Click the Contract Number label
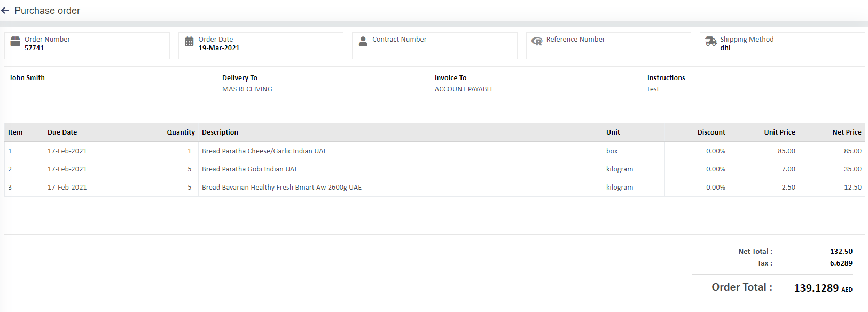 pyautogui.click(x=400, y=40)
